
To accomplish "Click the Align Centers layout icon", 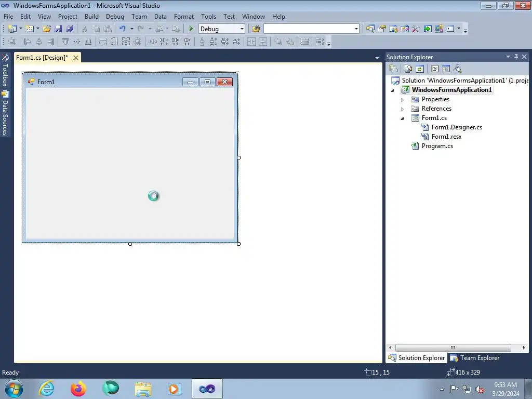I will (39, 42).
